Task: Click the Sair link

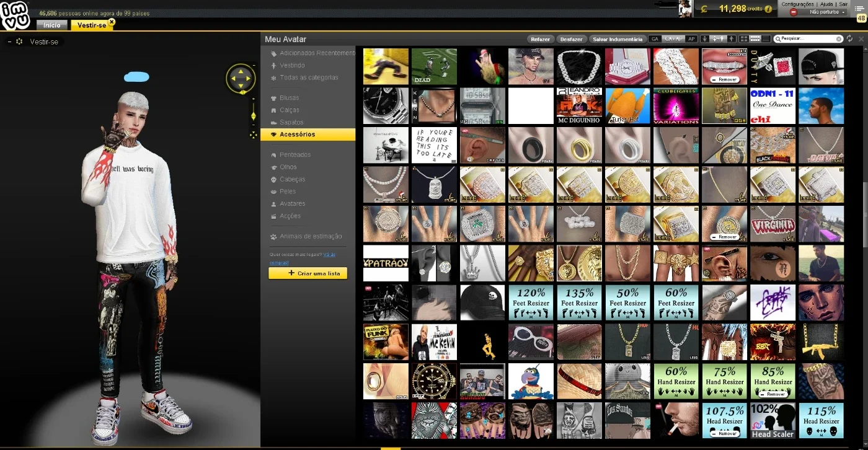Action: tap(843, 4)
